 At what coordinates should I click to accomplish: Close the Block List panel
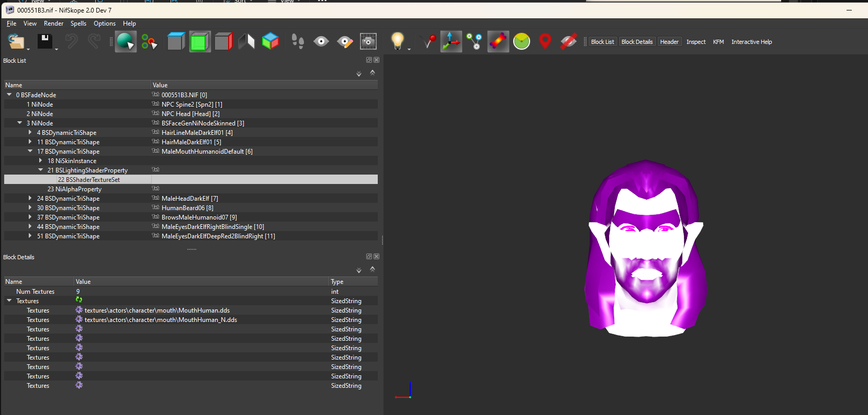tap(377, 60)
